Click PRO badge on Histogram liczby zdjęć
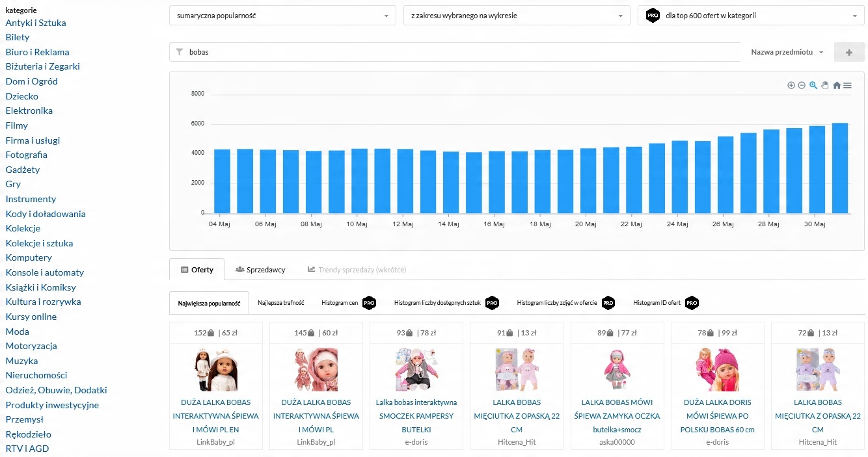 (x=608, y=303)
